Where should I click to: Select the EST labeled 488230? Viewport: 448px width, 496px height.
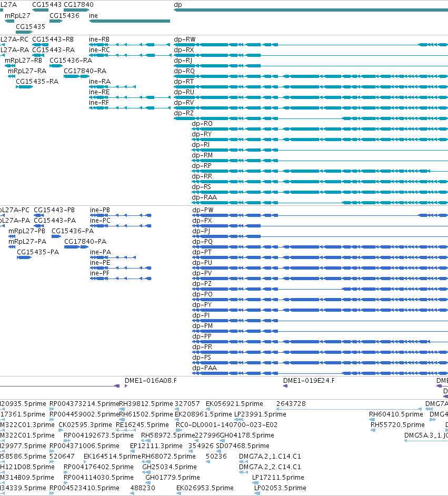pos(143,488)
